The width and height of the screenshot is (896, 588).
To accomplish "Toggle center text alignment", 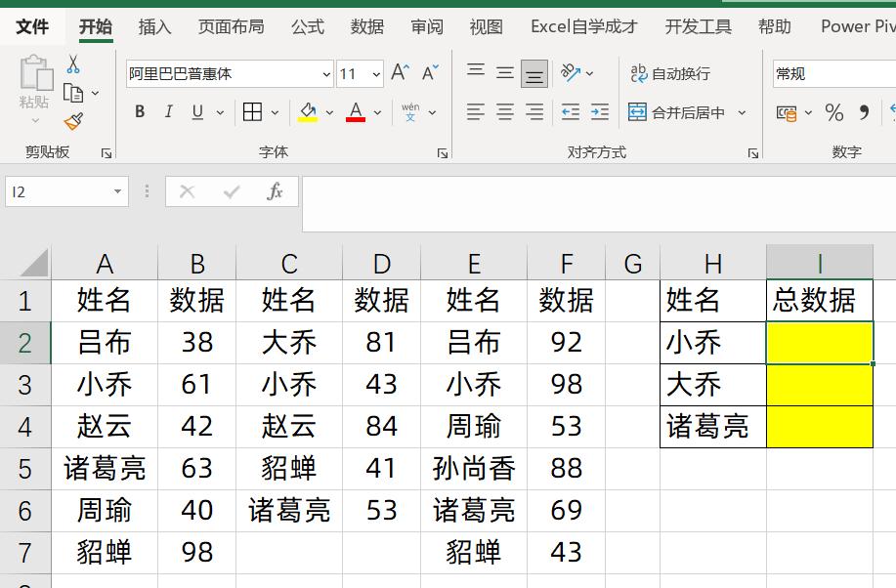I will (504, 112).
